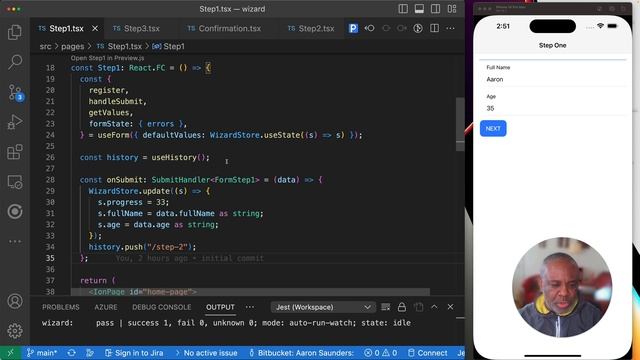Click the editor horizontal scrollbar
This screenshot has height=360, width=640.
(250, 292)
